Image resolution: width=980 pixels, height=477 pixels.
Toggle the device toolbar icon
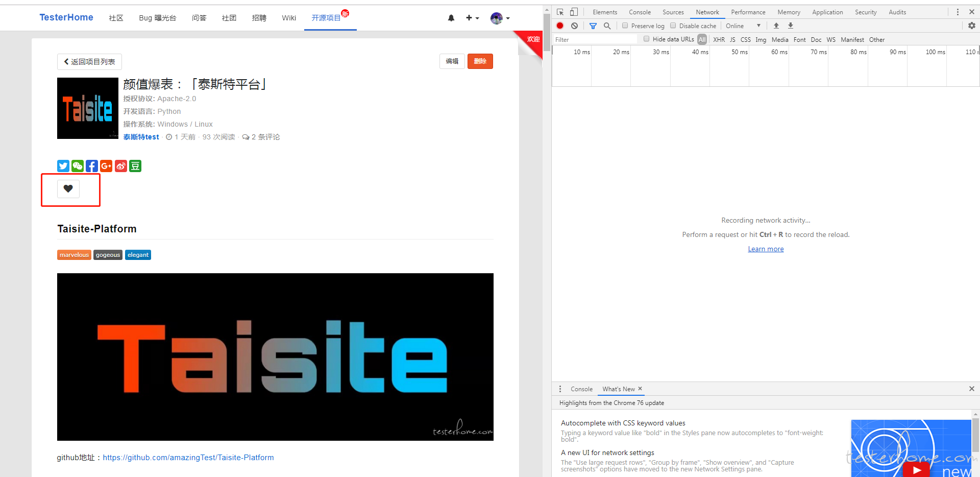tap(574, 12)
